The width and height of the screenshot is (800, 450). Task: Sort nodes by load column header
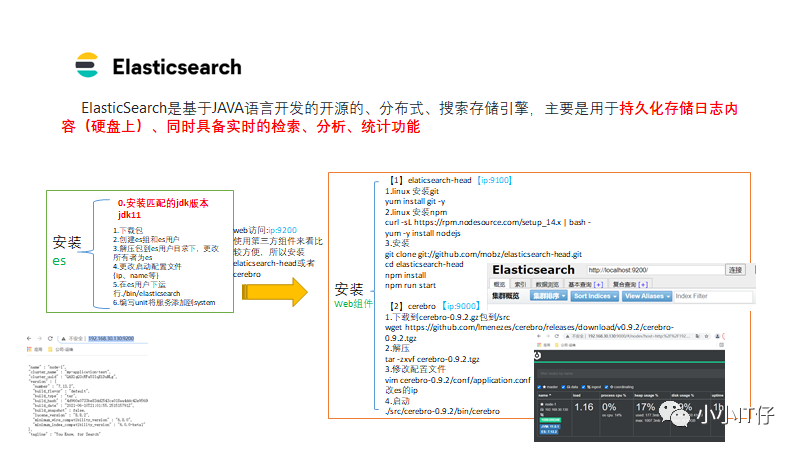click(577, 395)
